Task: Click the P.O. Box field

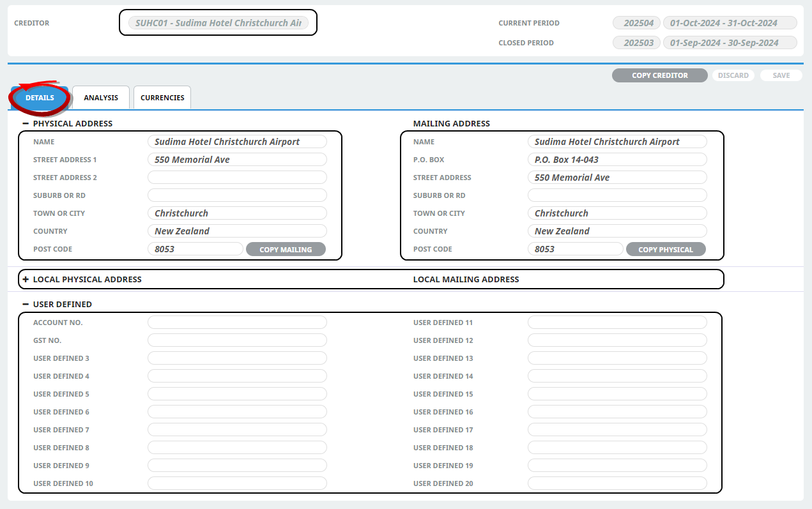Action: tap(617, 160)
